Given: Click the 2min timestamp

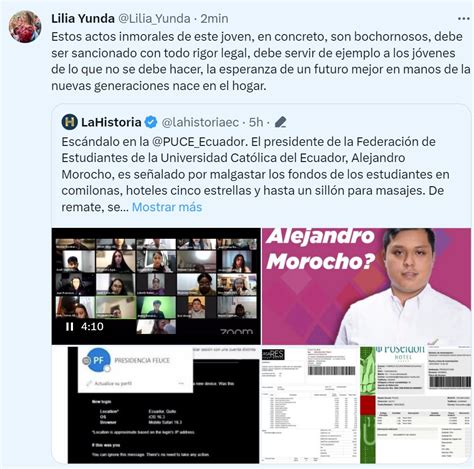Looking at the screenshot, I should pyautogui.click(x=214, y=19).
